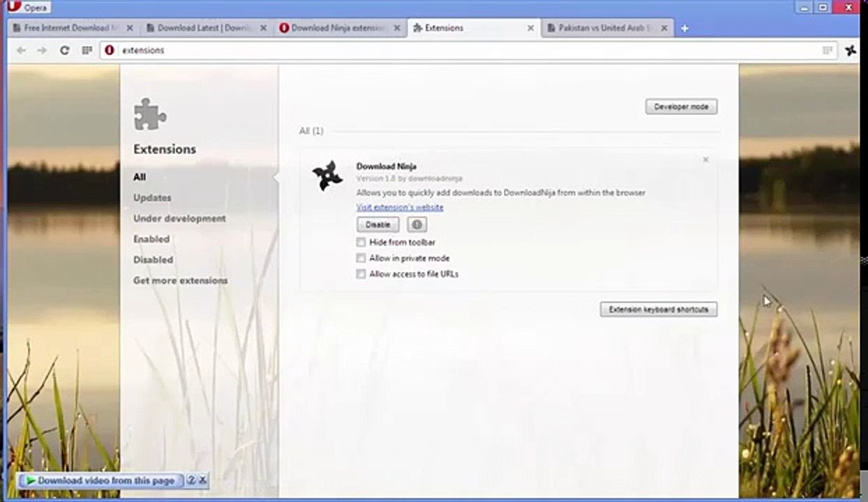Click help question mark on download bar

190,480
